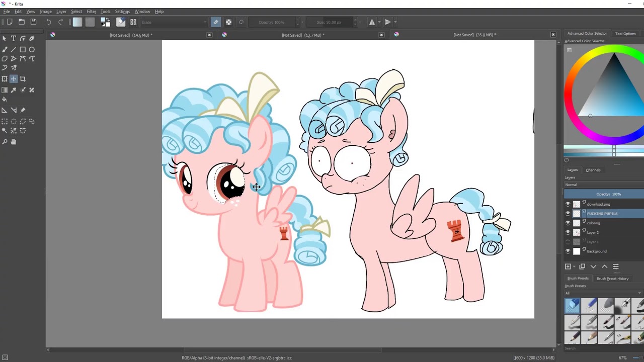Select the Zoom magnifier tool
This screenshot has height=362, width=644.
coord(5,142)
